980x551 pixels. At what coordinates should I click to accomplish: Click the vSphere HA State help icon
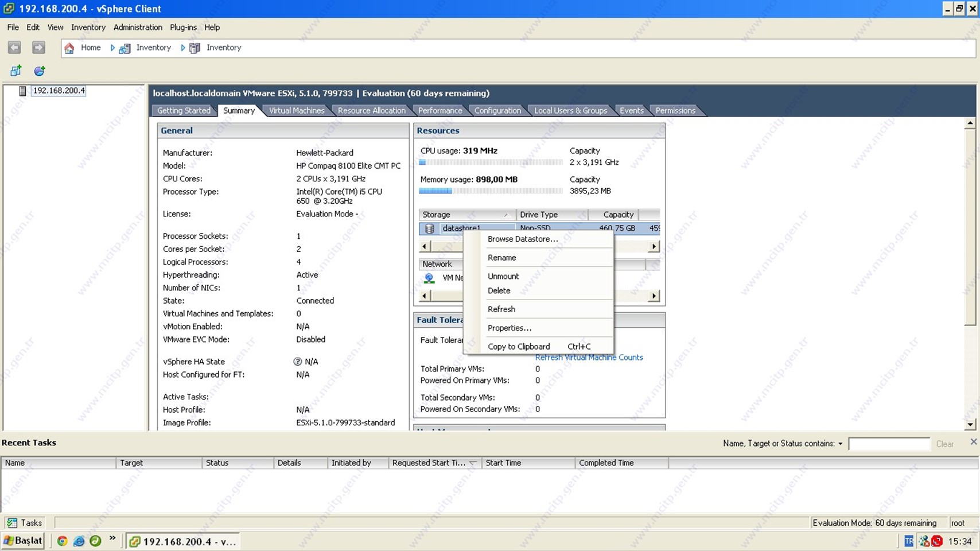click(297, 362)
